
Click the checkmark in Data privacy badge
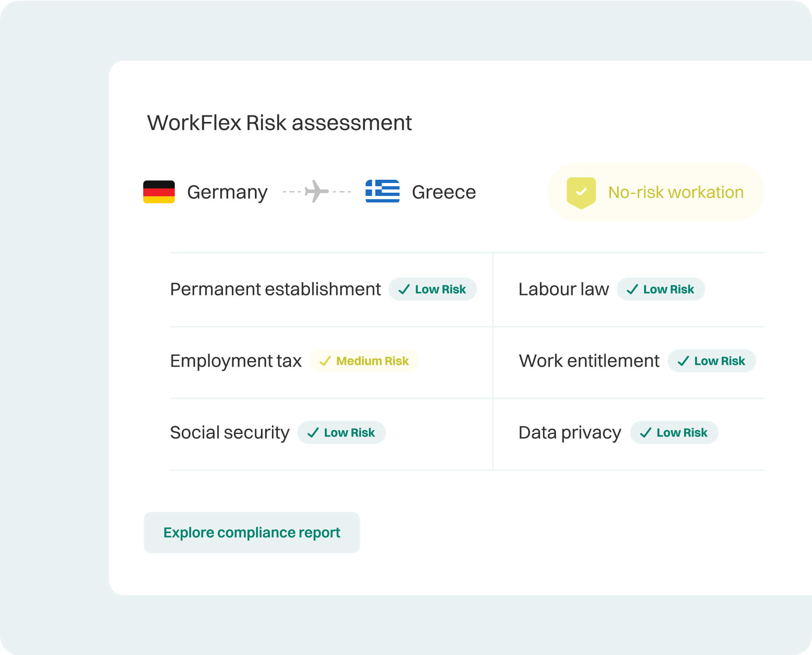[646, 433]
